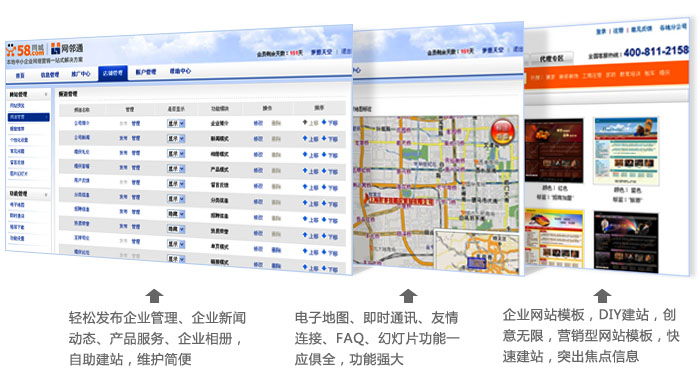Open the 帮助中心 tab
Screen dimensions: 700x385
tap(180, 71)
